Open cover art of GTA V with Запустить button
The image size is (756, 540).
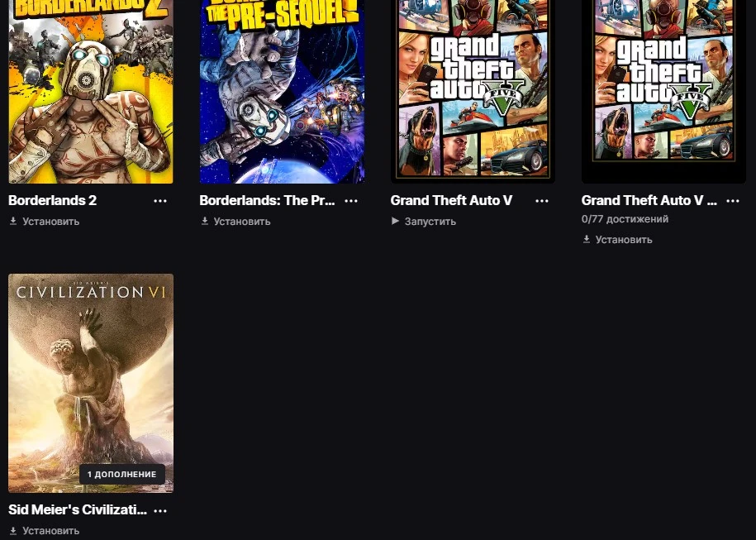click(473, 92)
